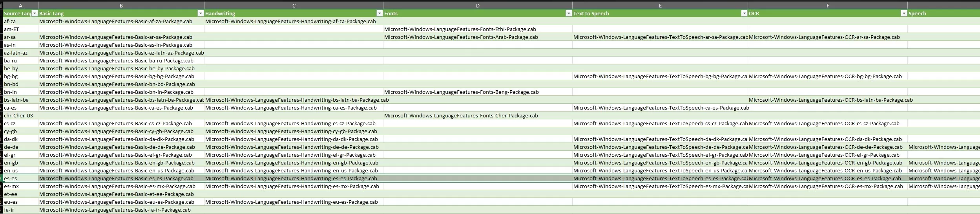
Task: Select the ba-ru source language cell
Action: 20,60
